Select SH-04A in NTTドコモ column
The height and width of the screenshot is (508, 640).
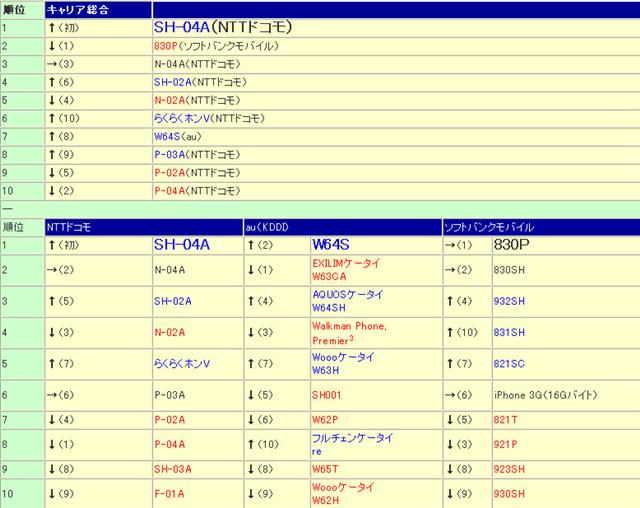point(182,245)
